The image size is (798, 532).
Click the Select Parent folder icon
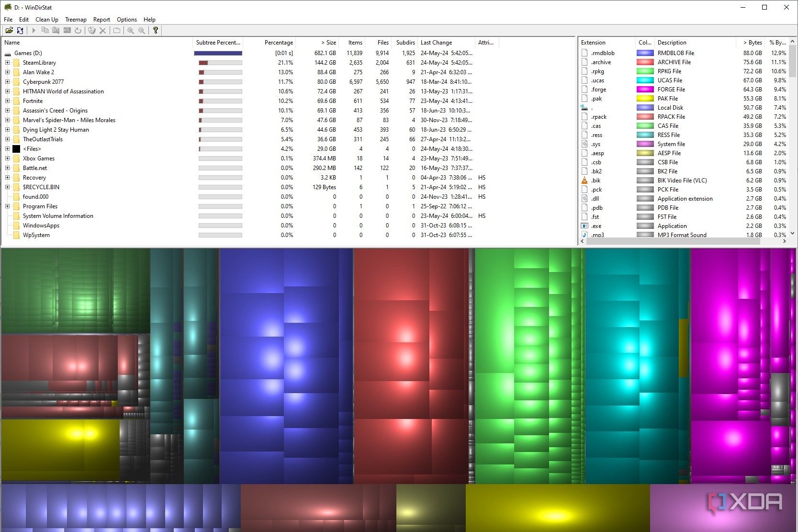tap(116, 31)
